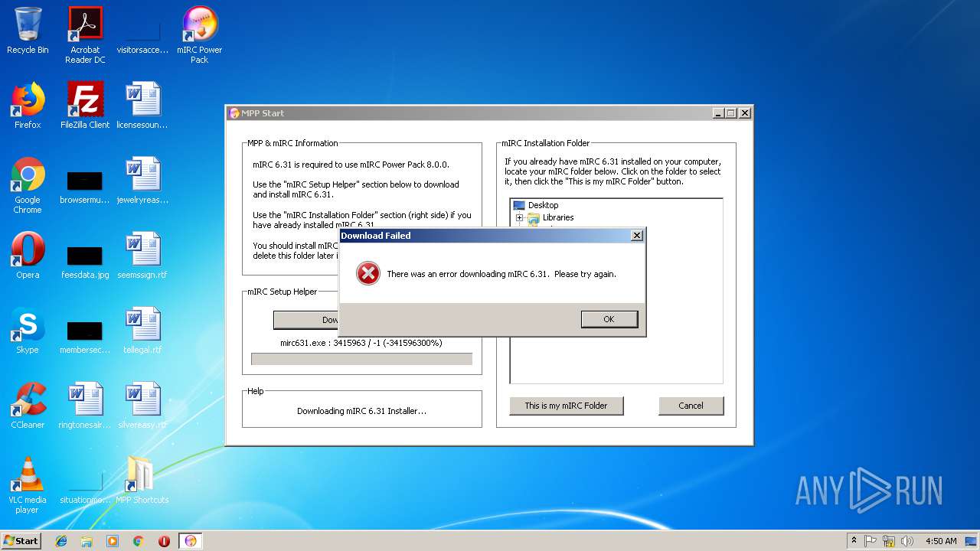The height and width of the screenshot is (551, 980).
Task: Open the Recycle Bin desktop icon
Action: click(28, 31)
